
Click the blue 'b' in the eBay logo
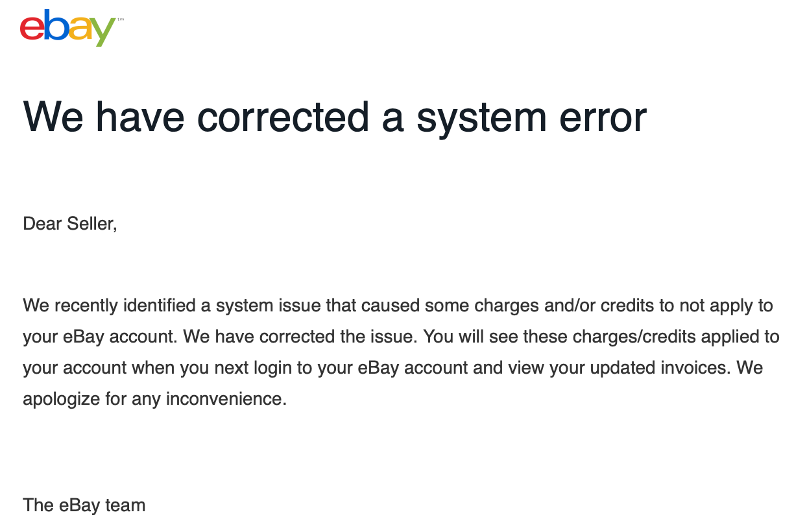tap(56, 25)
